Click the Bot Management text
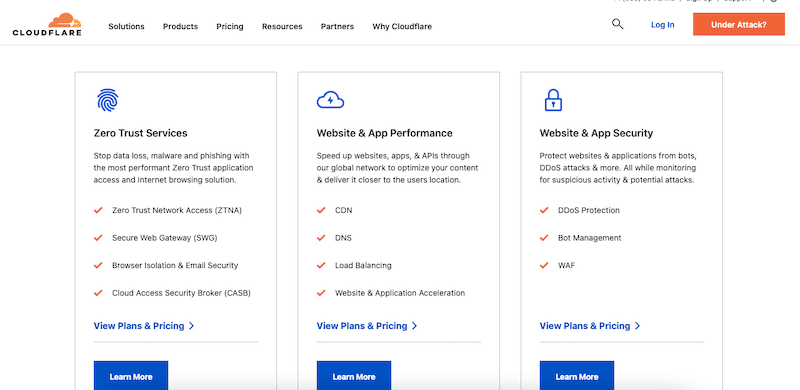 (590, 238)
